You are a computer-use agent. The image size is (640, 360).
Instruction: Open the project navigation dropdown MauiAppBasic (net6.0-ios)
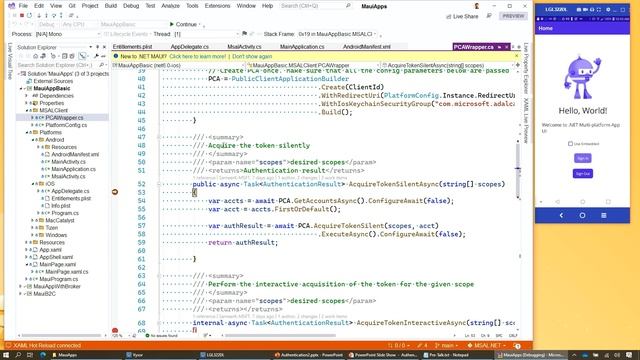pyautogui.click(x=178, y=65)
